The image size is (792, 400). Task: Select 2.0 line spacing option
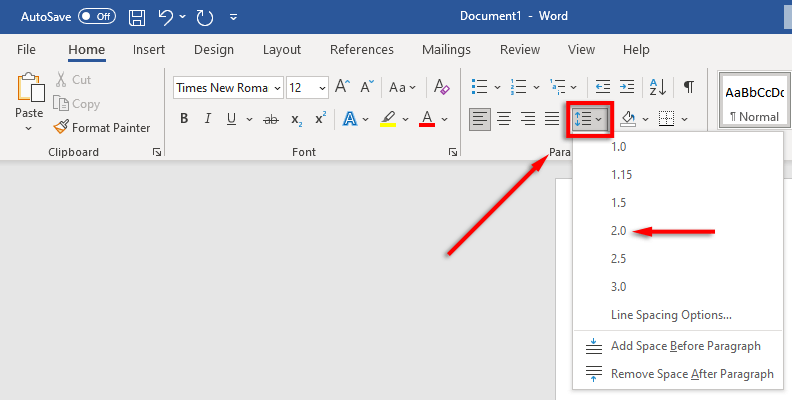(x=620, y=231)
